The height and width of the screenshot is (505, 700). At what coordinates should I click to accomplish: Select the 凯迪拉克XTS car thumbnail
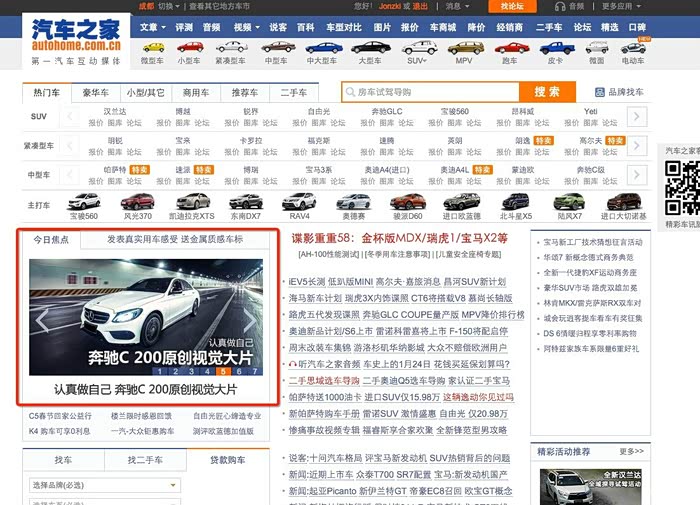193,201
